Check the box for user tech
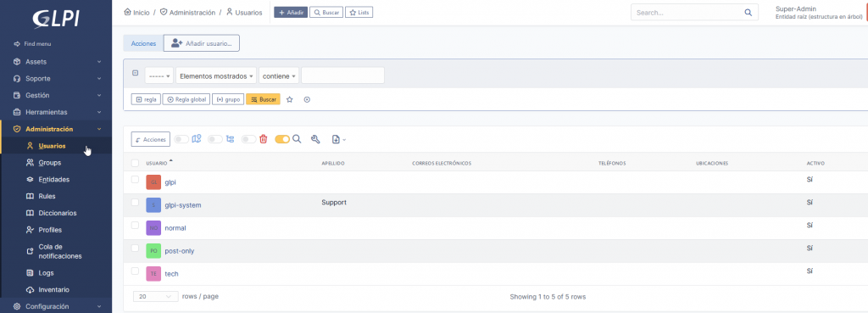This screenshot has height=313, width=868. coord(135,271)
